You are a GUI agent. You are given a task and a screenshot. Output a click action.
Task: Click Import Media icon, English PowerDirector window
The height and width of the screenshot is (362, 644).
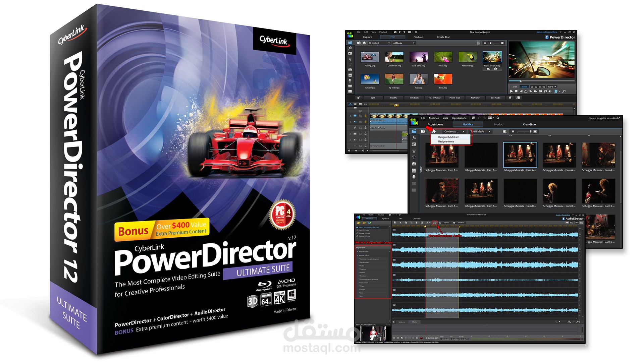tap(359, 43)
